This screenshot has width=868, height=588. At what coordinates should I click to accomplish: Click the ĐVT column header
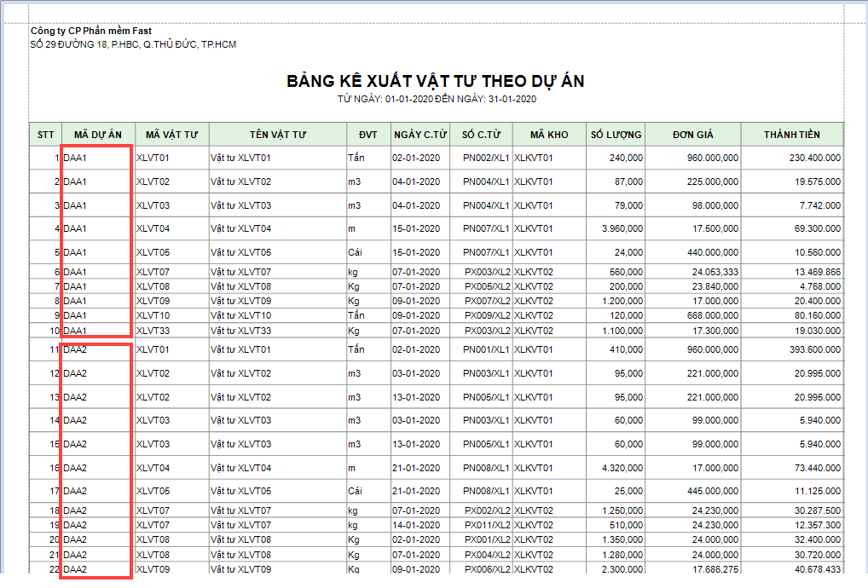click(367, 135)
